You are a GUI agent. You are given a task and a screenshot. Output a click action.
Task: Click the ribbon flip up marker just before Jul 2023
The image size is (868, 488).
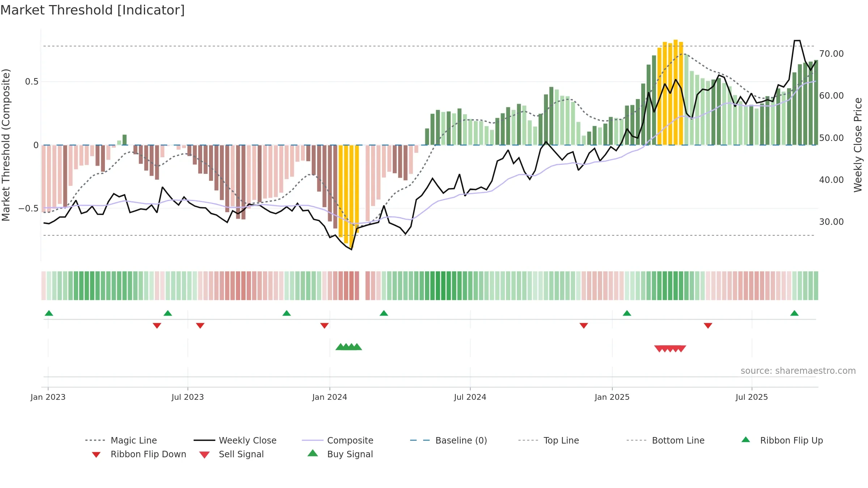(168, 313)
